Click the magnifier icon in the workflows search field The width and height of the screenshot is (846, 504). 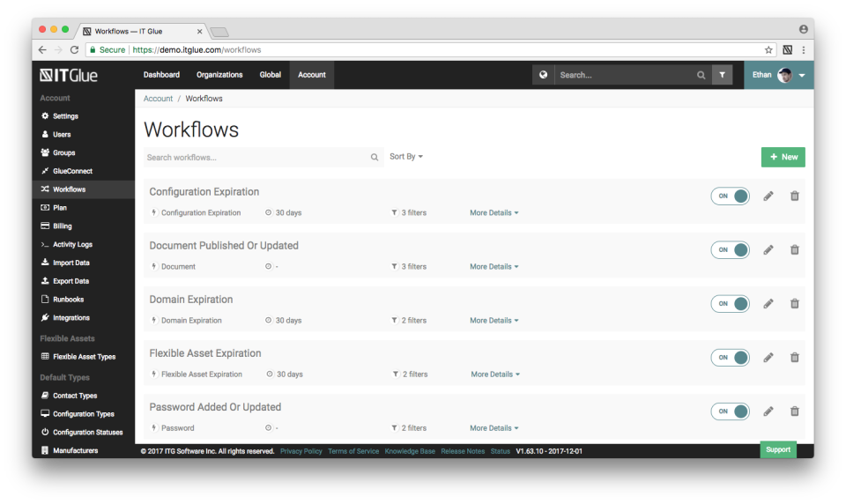coord(375,158)
